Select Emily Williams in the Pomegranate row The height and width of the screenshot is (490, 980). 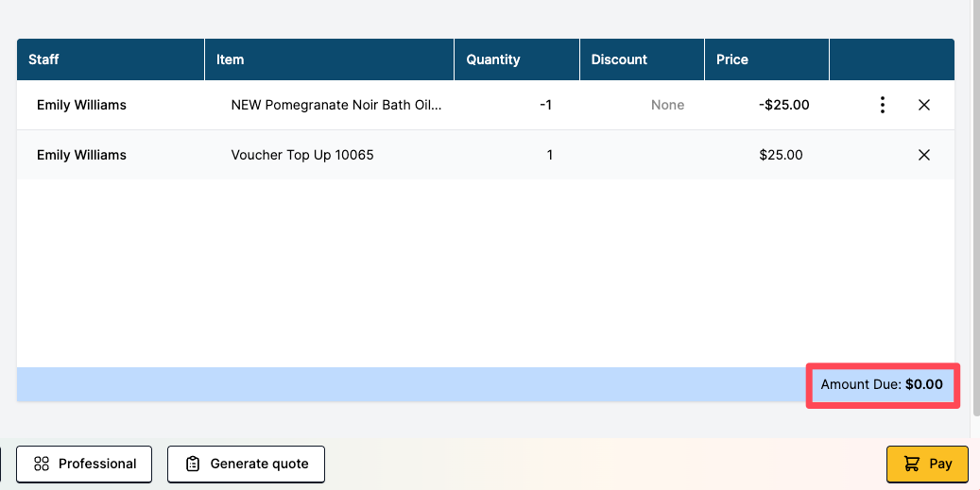[81, 105]
